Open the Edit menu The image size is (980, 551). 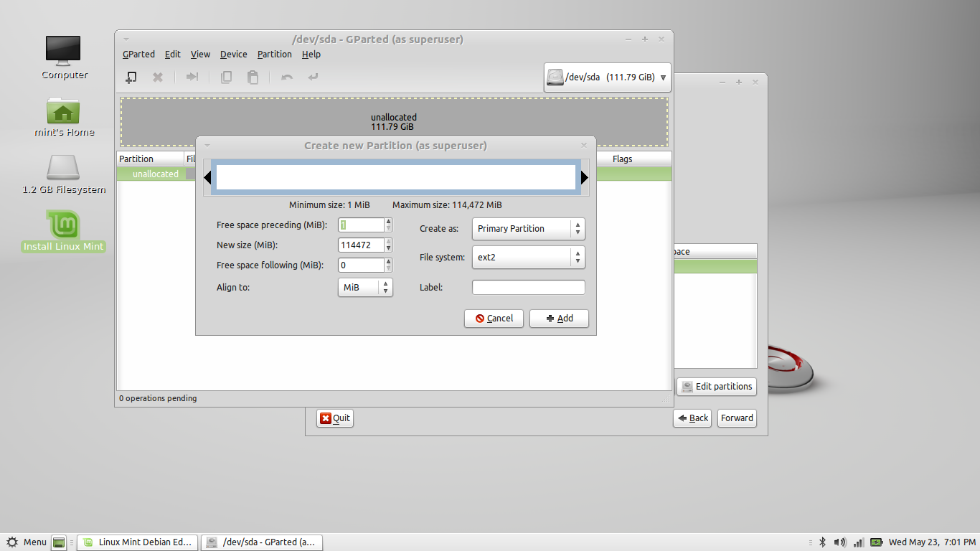[x=173, y=55]
